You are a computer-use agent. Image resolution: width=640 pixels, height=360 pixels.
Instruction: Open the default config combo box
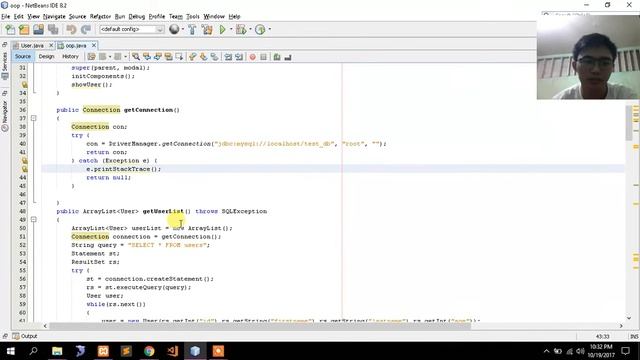131,29
